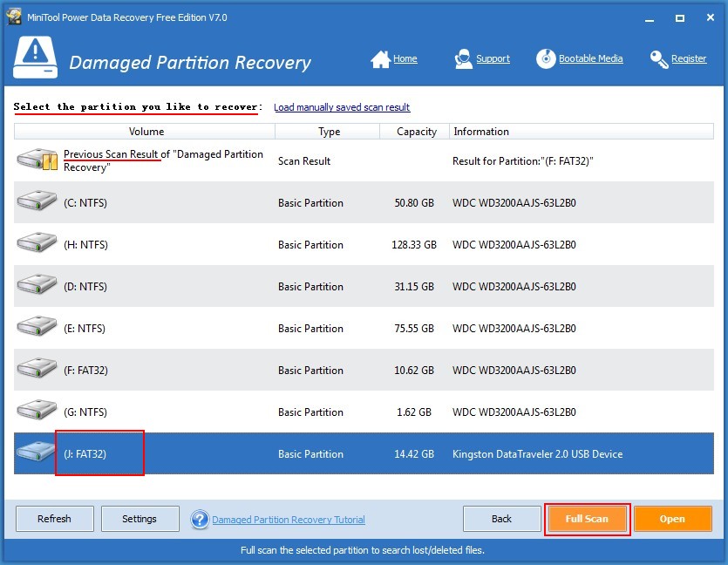The image size is (728, 565).
Task: Select the (F: FAT32) volume label
Action: click(86, 370)
